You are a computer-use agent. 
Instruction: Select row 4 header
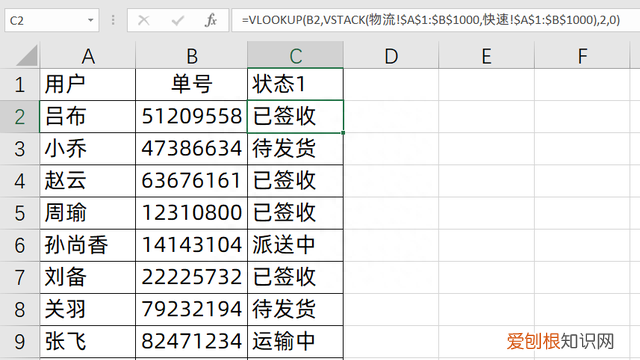click(x=20, y=181)
